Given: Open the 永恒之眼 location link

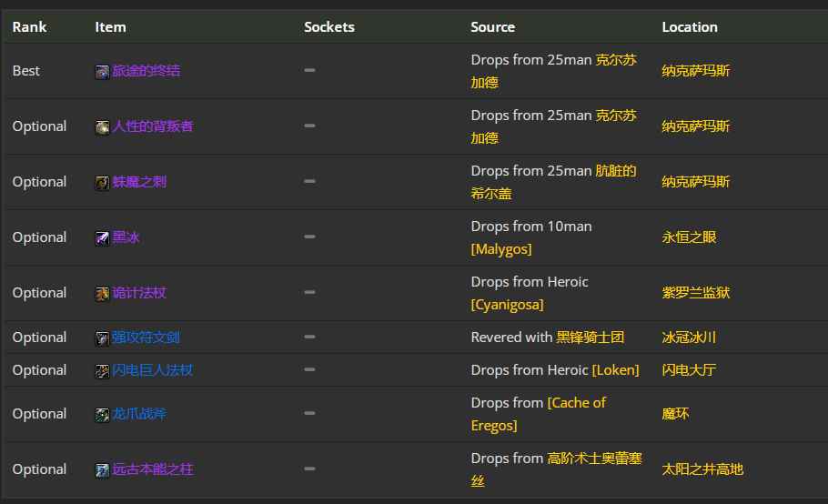Looking at the screenshot, I should pos(689,237).
